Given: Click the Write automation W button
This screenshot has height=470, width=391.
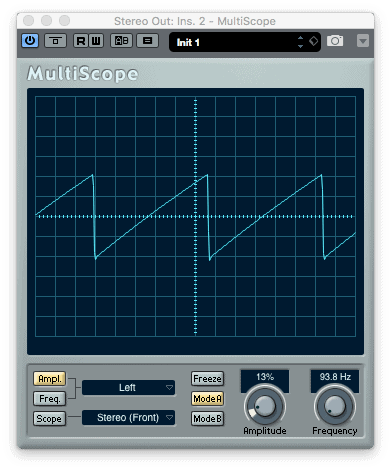Looking at the screenshot, I should pos(96,41).
